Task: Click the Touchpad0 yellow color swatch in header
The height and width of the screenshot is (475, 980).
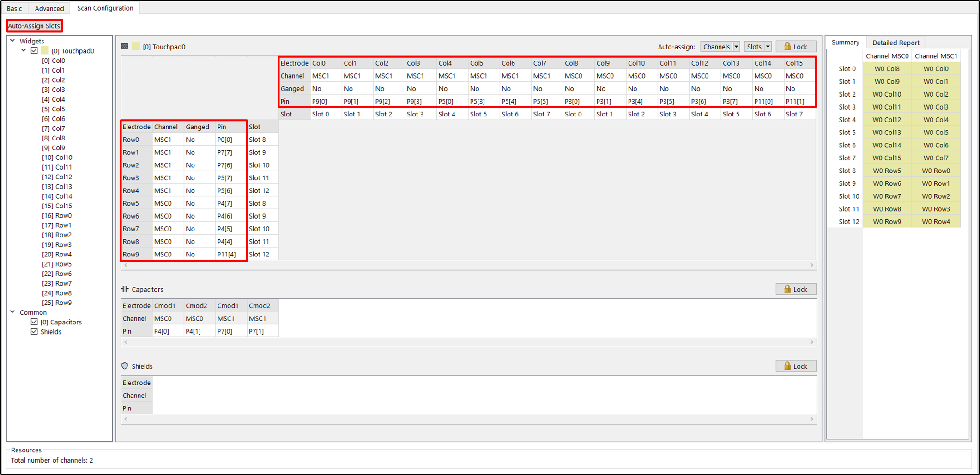Action: point(136,46)
